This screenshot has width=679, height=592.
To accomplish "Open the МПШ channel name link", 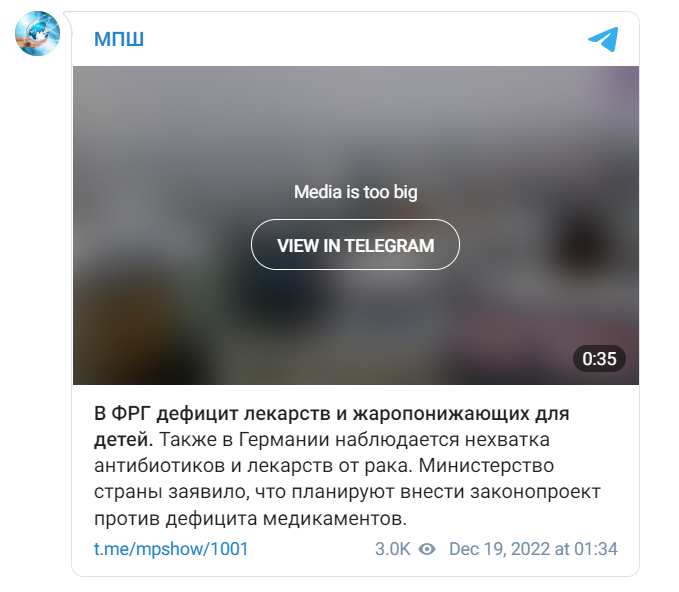I will (119, 39).
